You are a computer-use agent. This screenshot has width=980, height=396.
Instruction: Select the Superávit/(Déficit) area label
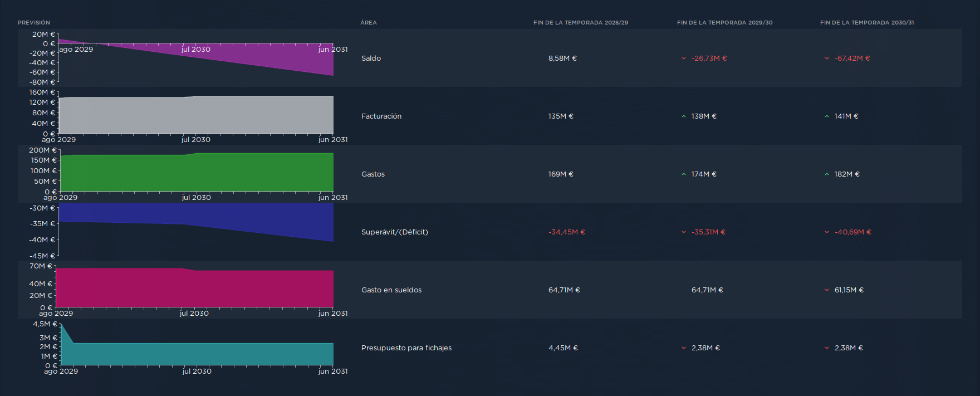[395, 232]
